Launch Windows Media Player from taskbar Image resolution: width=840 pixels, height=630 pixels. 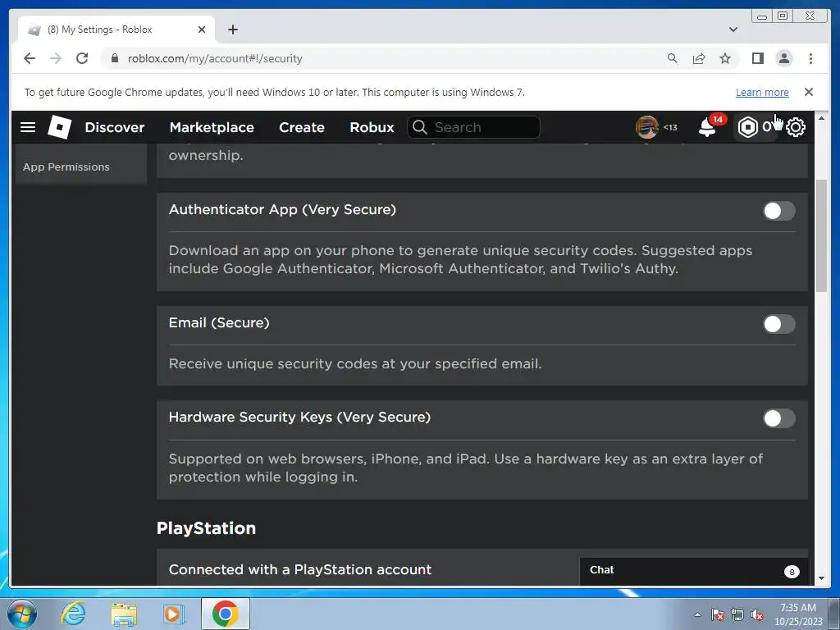point(173,614)
